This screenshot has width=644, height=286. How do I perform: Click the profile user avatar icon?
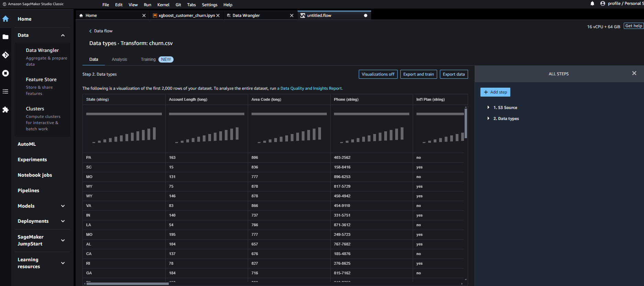pos(603,3)
